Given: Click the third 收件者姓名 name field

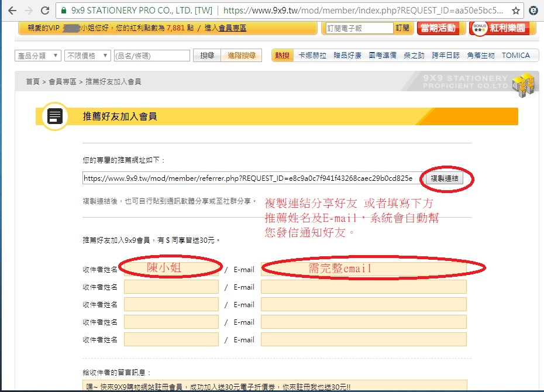Looking at the screenshot, I should pyautogui.click(x=171, y=305).
